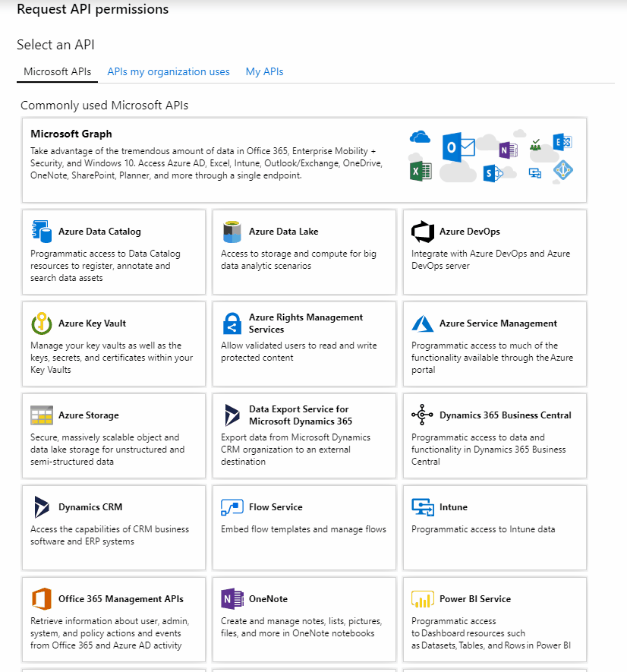Viewport: 627px width, 672px height.
Task: Click the Data Export Service Dynamics icon
Action: (x=232, y=415)
